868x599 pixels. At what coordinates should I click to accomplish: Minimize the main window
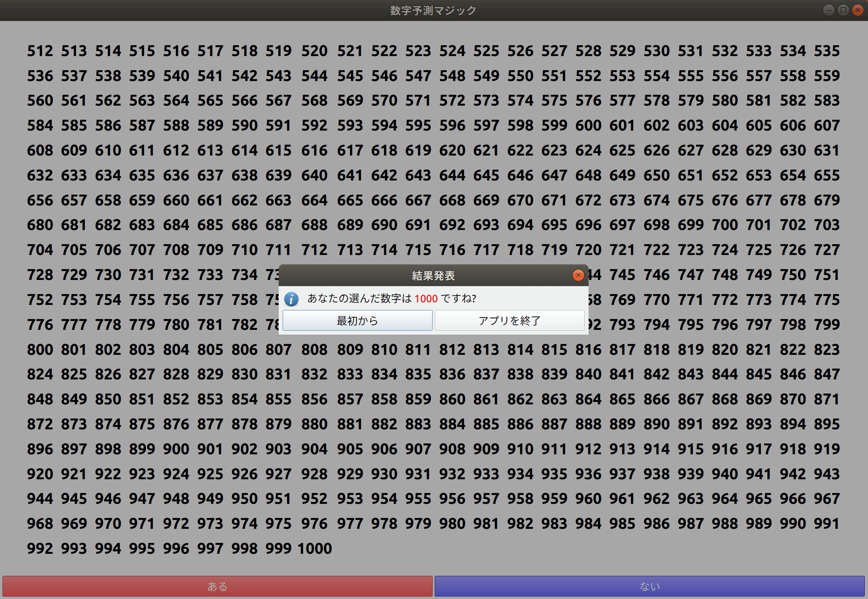pos(829,10)
